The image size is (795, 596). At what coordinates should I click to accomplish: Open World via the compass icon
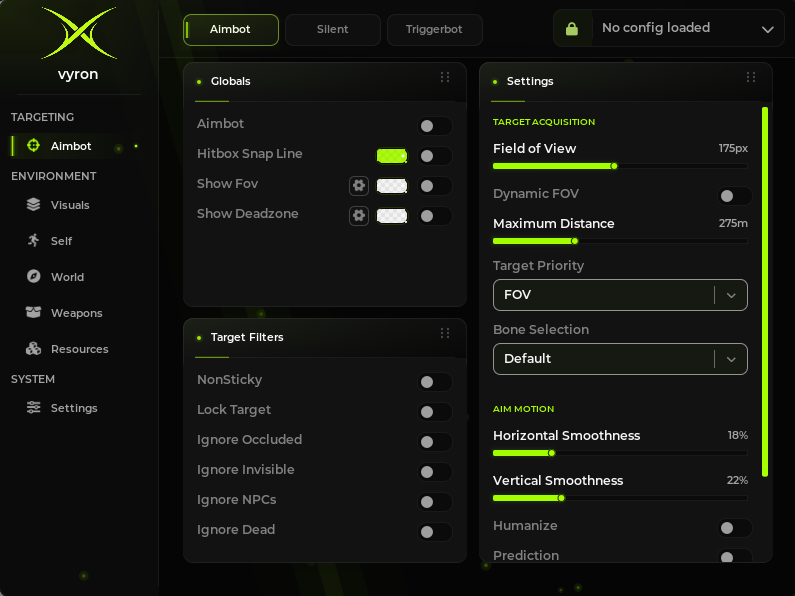(x=33, y=276)
